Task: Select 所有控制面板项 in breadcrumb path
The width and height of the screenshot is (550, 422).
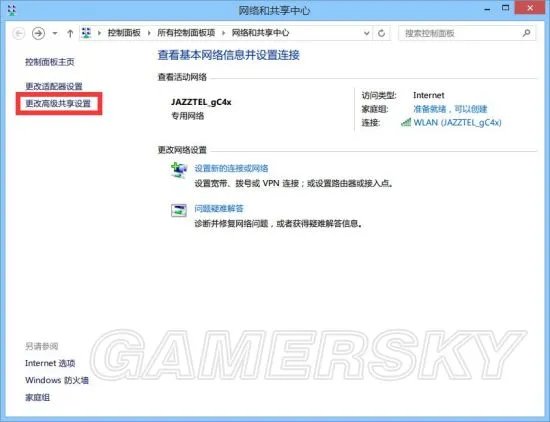Action: pyautogui.click(x=186, y=33)
